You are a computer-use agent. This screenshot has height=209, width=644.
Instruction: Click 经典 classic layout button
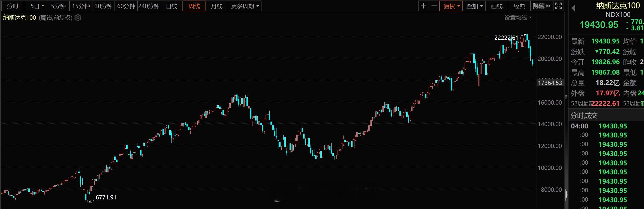coord(519,6)
